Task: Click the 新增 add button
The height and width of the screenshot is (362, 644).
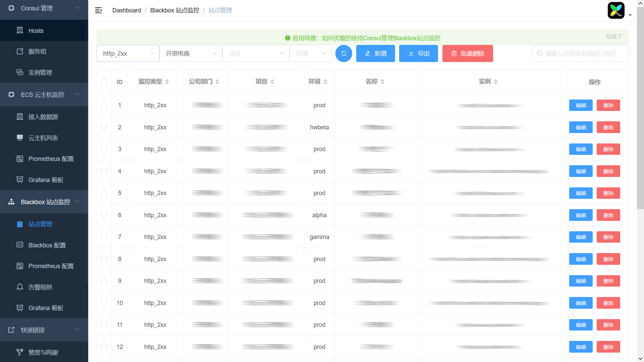Action: tap(375, 54)
